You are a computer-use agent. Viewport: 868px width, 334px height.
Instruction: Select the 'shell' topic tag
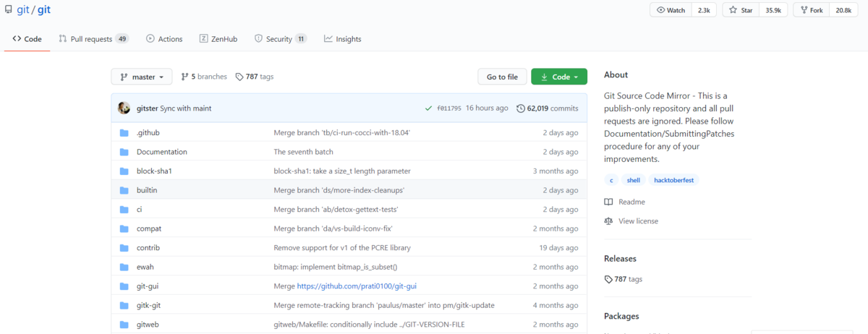(x=634, y=180)
